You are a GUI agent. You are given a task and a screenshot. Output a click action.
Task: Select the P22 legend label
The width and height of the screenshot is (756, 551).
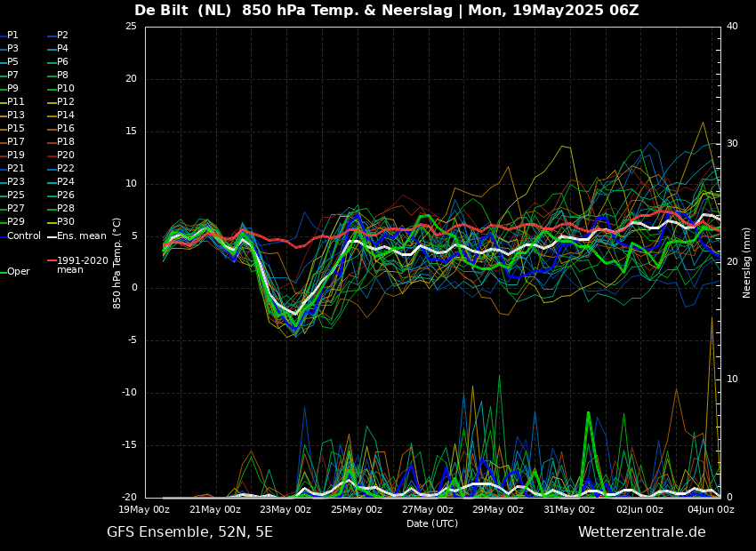65,169
